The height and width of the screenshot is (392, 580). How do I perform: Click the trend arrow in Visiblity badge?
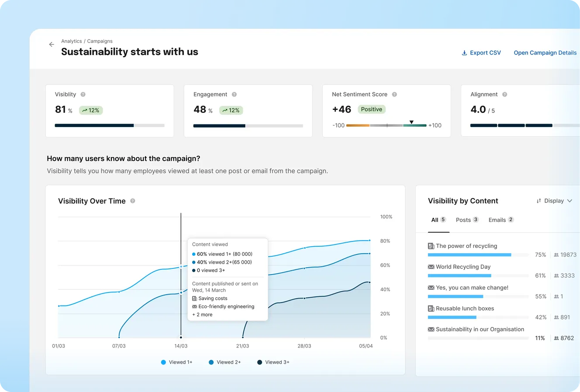85,110
